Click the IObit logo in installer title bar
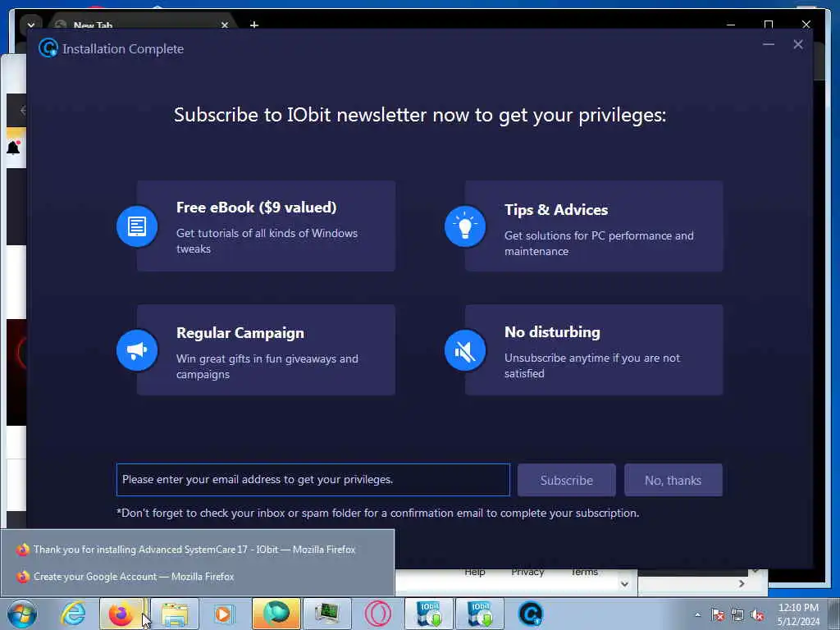 click(x=48, y=48)
